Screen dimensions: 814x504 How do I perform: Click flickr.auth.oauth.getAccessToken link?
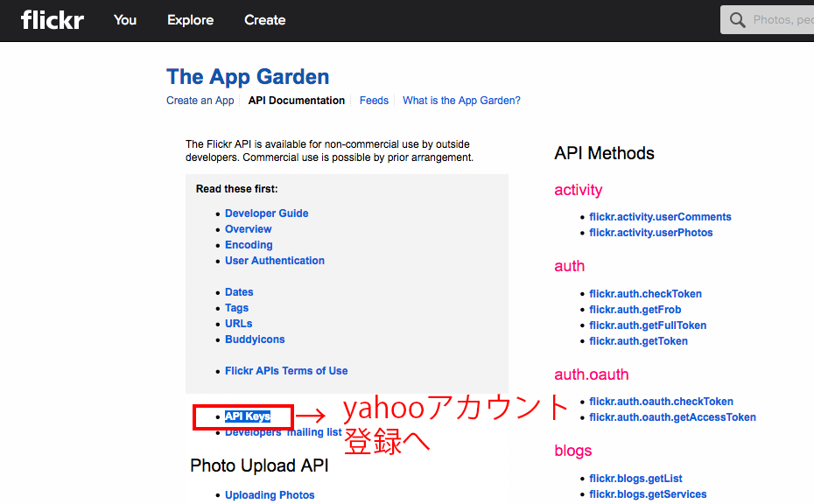[672, 416]
